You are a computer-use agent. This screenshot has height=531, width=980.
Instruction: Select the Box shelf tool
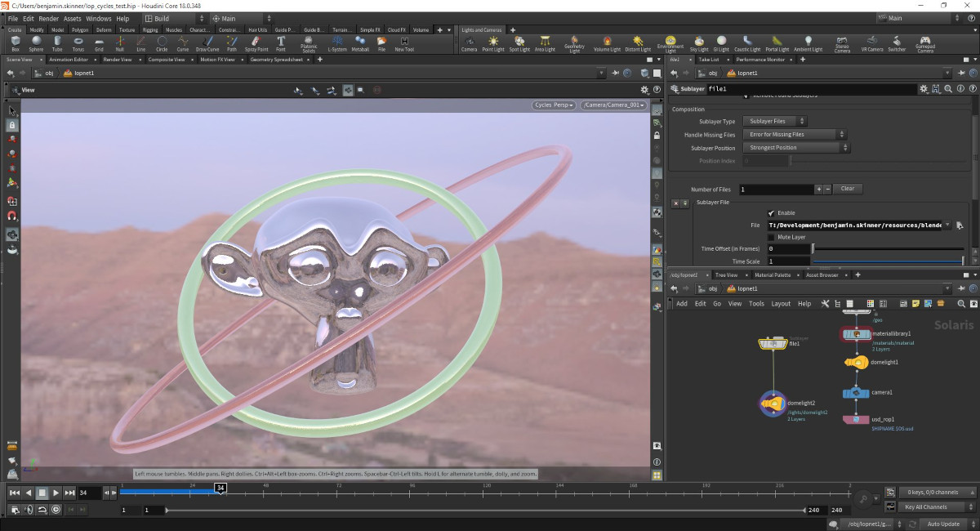[15, 42]
